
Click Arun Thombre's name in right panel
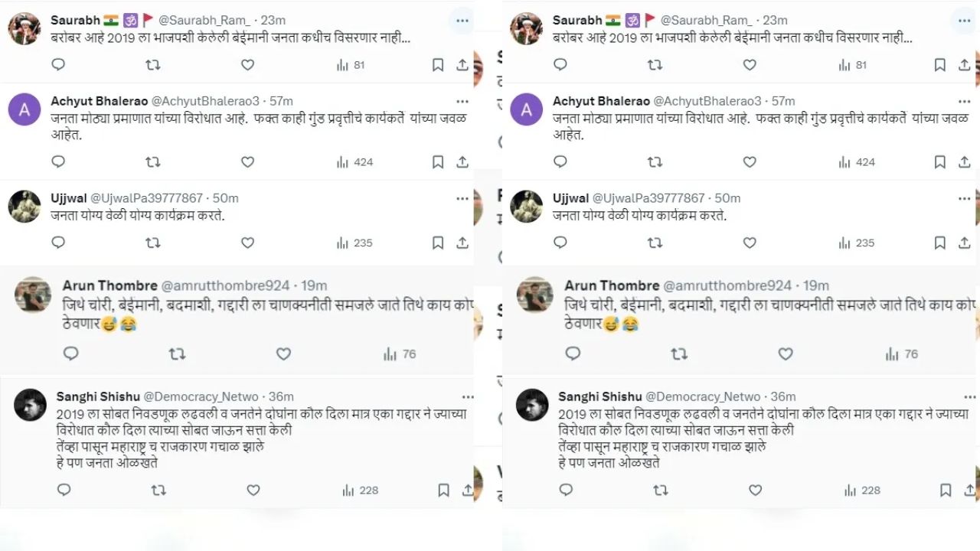(x=611, y=285)
